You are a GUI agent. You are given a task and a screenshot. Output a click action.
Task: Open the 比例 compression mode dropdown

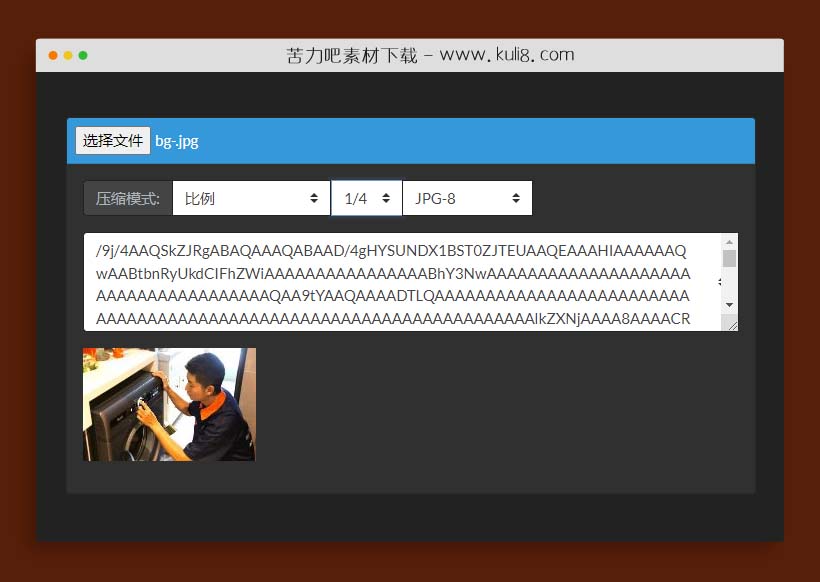click(250, 198)
